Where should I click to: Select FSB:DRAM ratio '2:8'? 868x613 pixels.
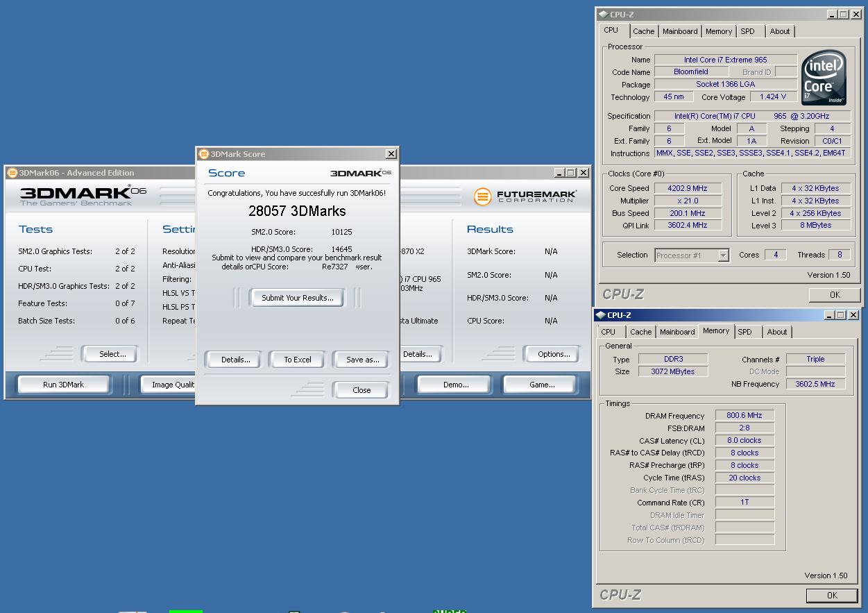click(x=744, y=428)
